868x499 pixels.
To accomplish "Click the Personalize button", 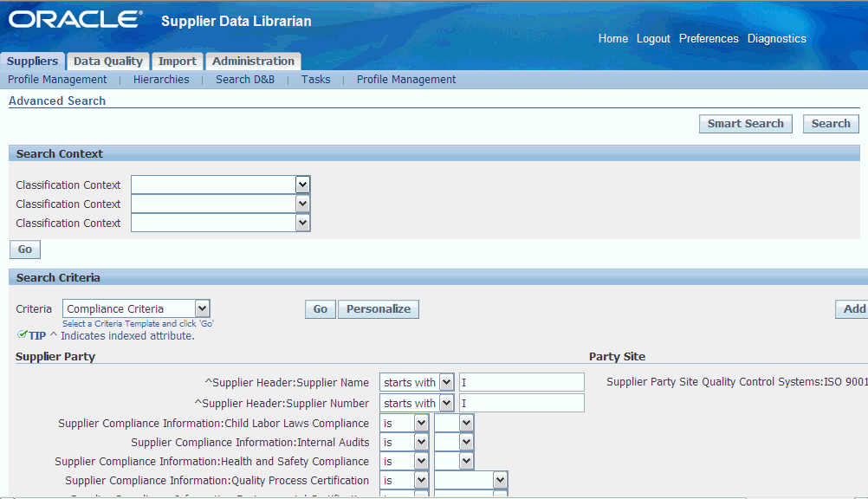I will click(379, 309).
